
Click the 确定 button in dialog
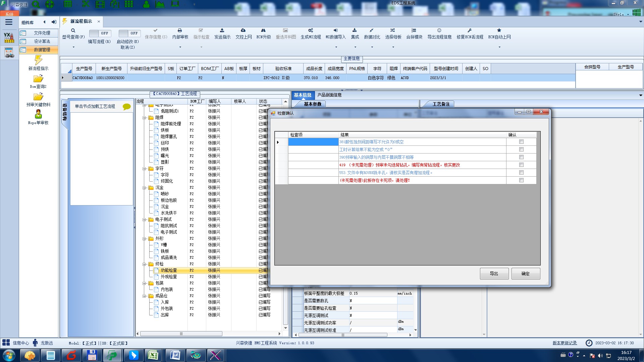525,274
